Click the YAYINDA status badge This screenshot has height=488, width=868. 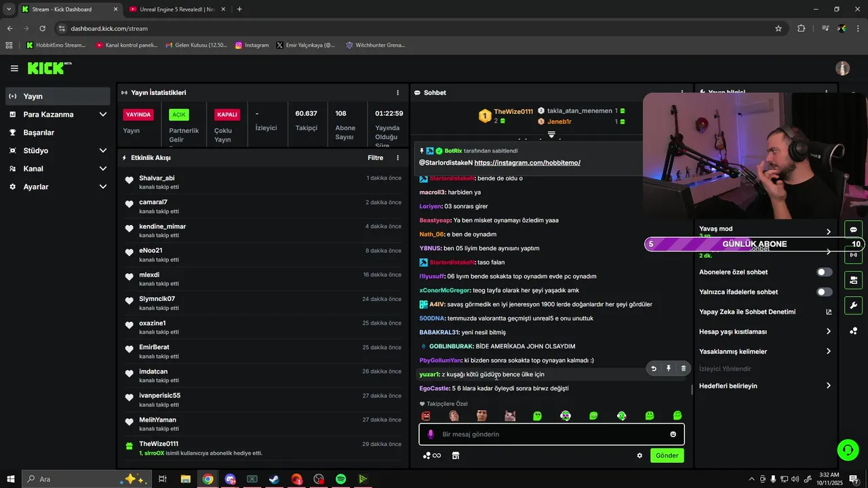tap(138, 115)
